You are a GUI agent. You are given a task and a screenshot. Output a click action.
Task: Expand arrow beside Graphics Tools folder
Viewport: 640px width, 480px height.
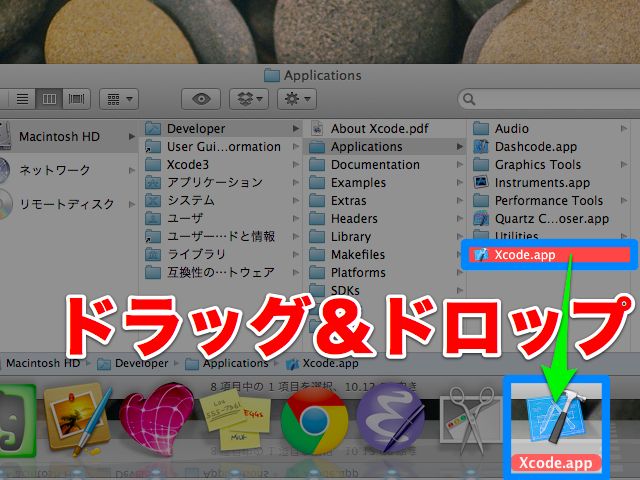(x=624, y=165)
